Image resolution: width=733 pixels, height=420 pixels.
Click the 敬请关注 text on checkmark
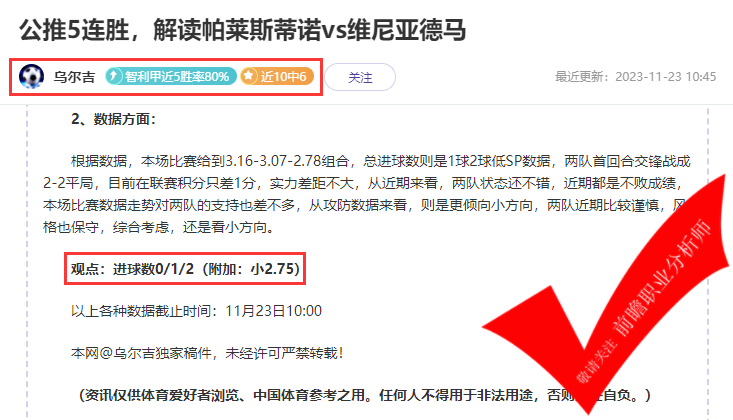596,361
